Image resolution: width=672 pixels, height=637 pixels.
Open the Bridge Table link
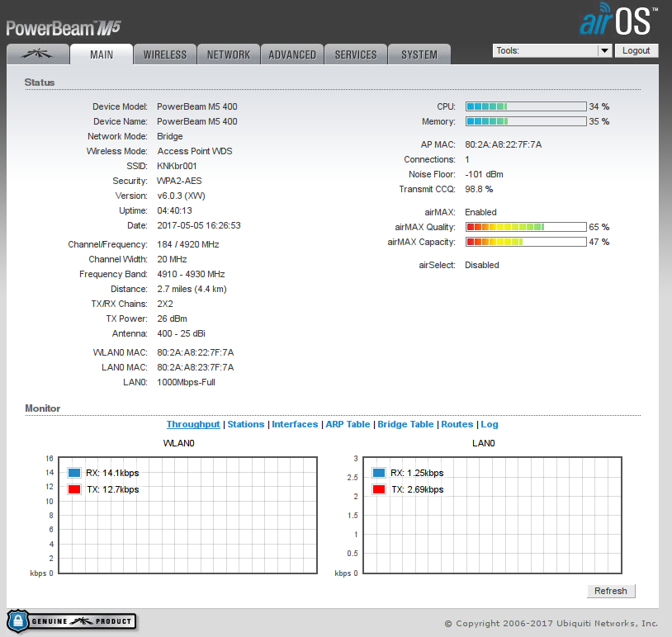[405, 424]
